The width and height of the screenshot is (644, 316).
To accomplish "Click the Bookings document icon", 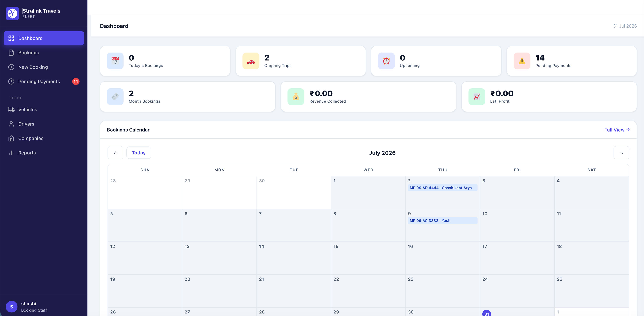I will coord(11,53).
